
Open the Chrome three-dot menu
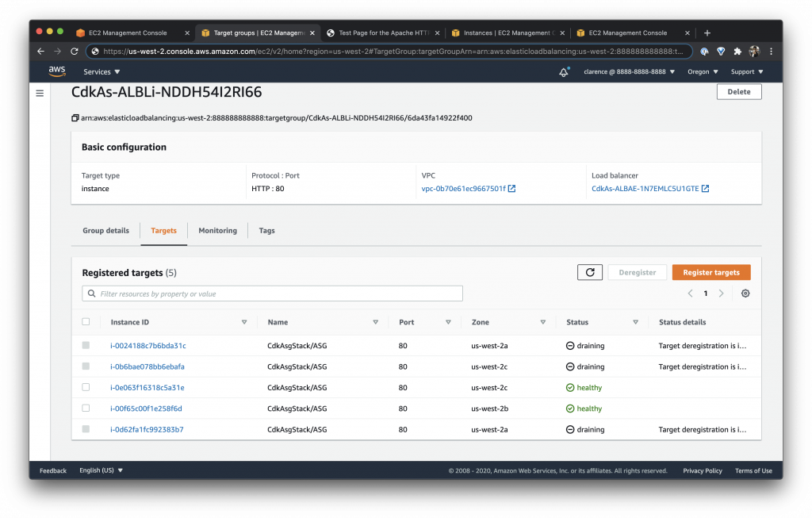[x=771, y=52]
